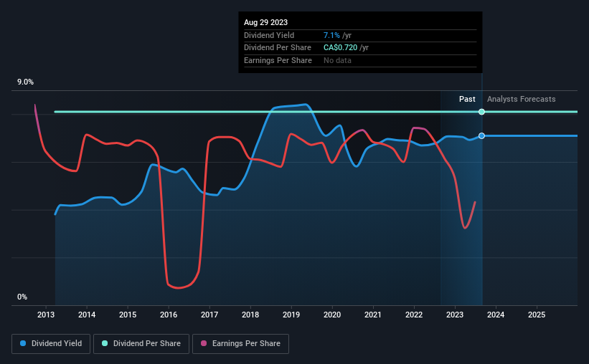
Task: Click the teal Dividend Per Share legend dot
Action: tap(105, 343)
